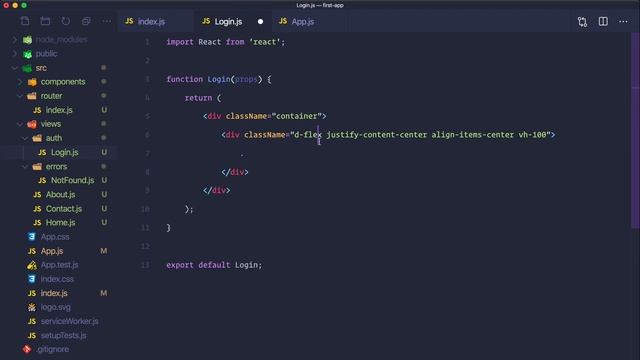Click 'function Login' declaration text
The height and width of the screenshot is (360, 640).
(198, 79)
